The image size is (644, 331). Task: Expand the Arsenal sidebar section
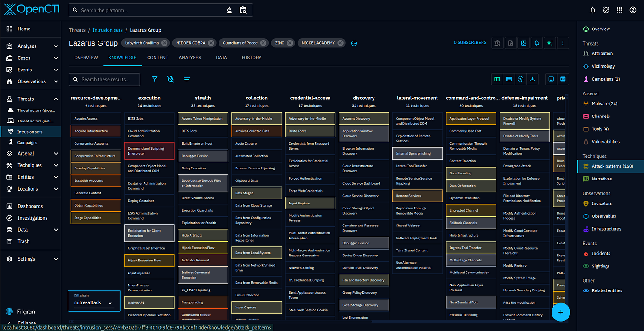(56, 154)
